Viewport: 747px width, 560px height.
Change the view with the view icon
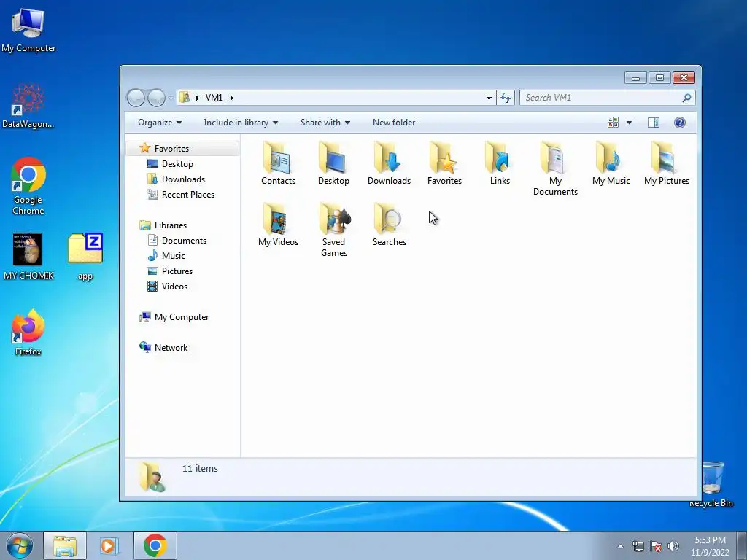(613, 122)
